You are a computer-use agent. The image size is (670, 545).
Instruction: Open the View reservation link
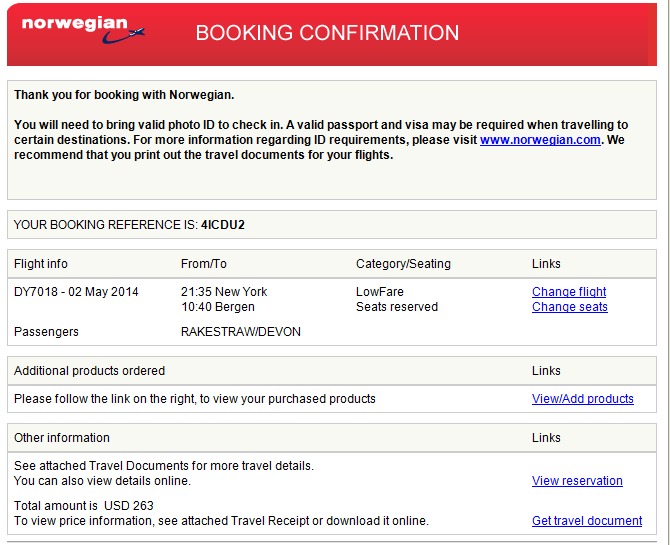tap(577, 481)
